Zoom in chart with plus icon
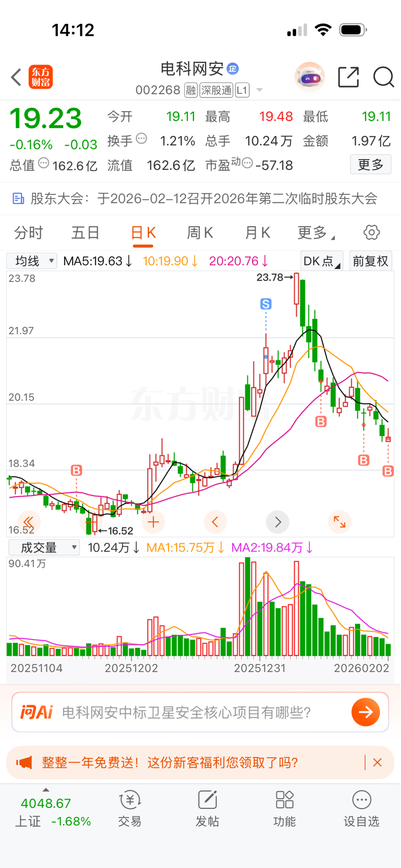 click(153, 522)
